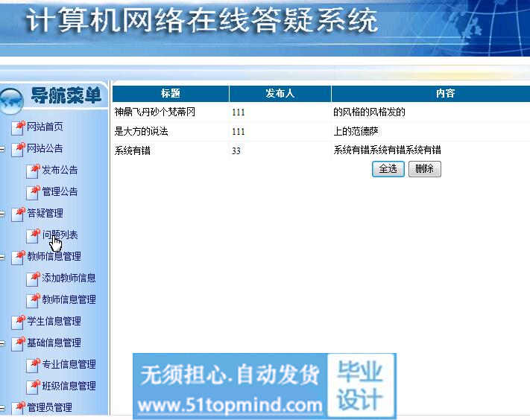Click content cell 上的范德萨
The width and height of the screenshot is (530, 420).
356,131
